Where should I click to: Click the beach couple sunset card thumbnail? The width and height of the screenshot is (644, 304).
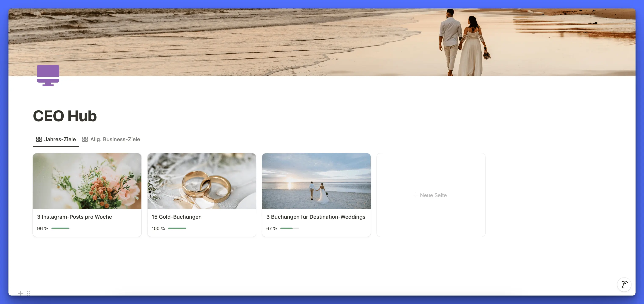pyautogui.click(x=316, y=181)
